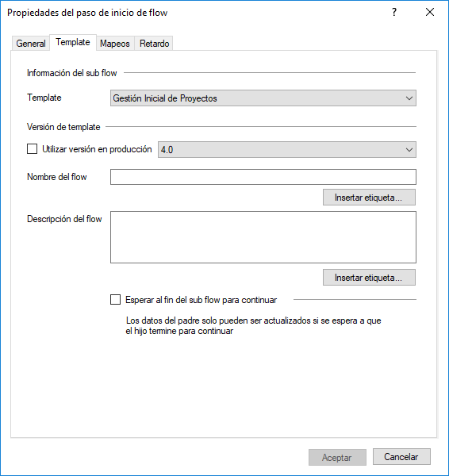The width and height of the screenshot is (449, 476).
Task: Close the flow properties dialog
Action: tap(430, 13)
